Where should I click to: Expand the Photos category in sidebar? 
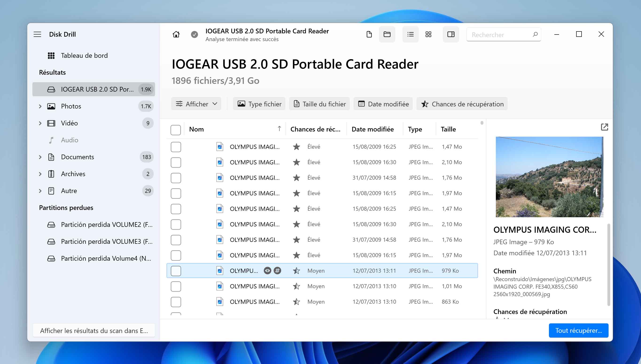coord(40,106)
